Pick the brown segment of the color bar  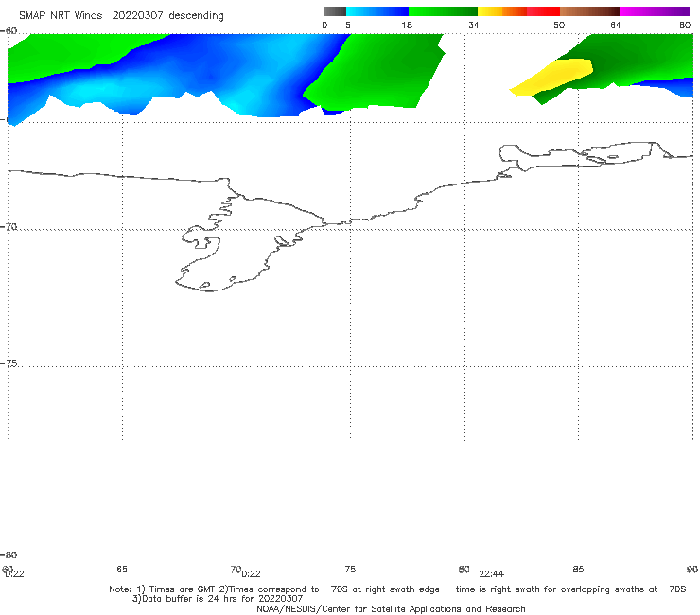[589, 11]
